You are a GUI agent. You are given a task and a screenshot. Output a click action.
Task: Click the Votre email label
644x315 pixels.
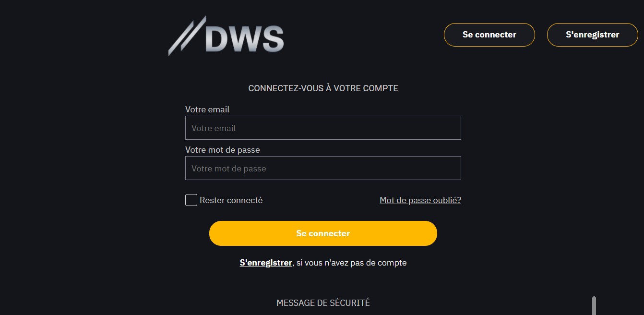pyautogui.click(x=207, y=109)
